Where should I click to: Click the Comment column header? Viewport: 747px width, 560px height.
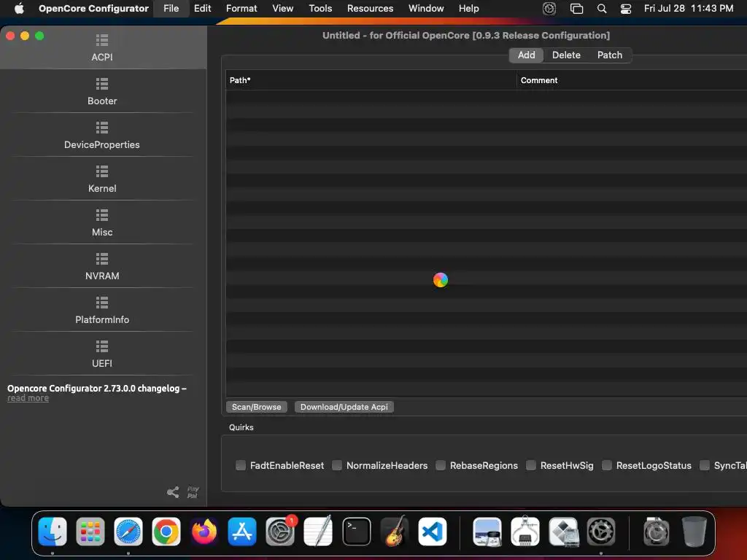[632, 80]
